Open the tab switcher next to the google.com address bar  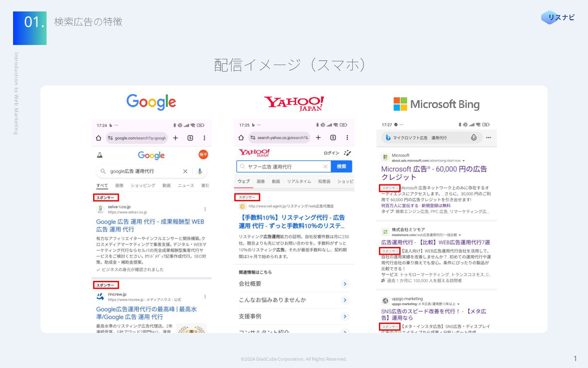[190, 138]
